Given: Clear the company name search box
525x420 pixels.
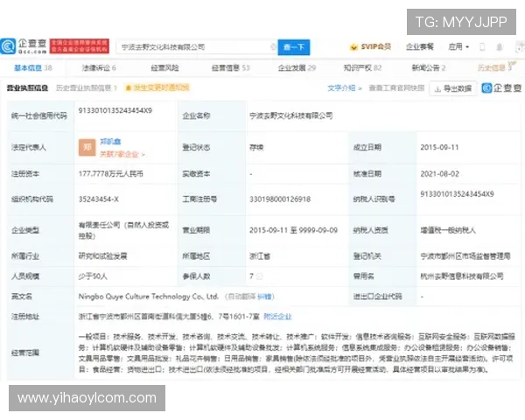Looking at the screenshot, I should 273,46.
